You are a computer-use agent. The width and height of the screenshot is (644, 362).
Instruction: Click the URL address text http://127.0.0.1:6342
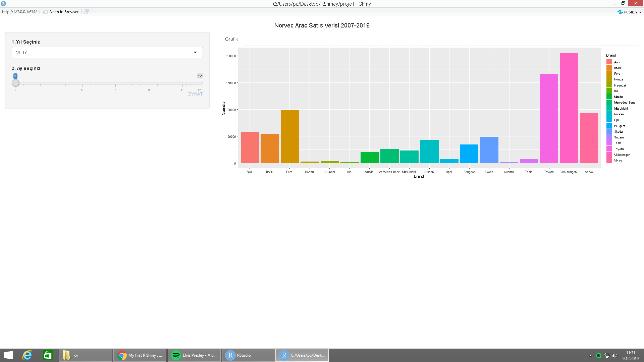19,12
